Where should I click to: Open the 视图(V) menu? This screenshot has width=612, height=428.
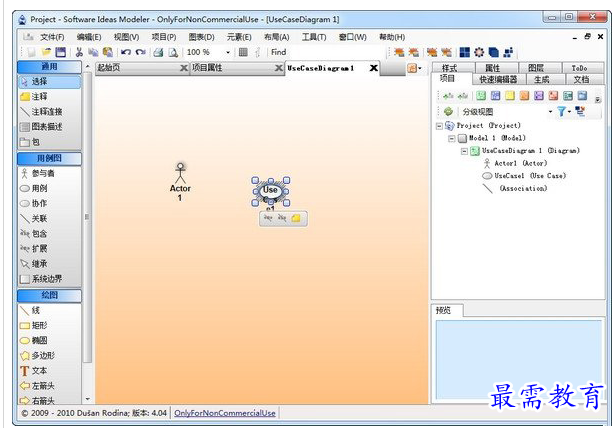[x=126, y=37]
